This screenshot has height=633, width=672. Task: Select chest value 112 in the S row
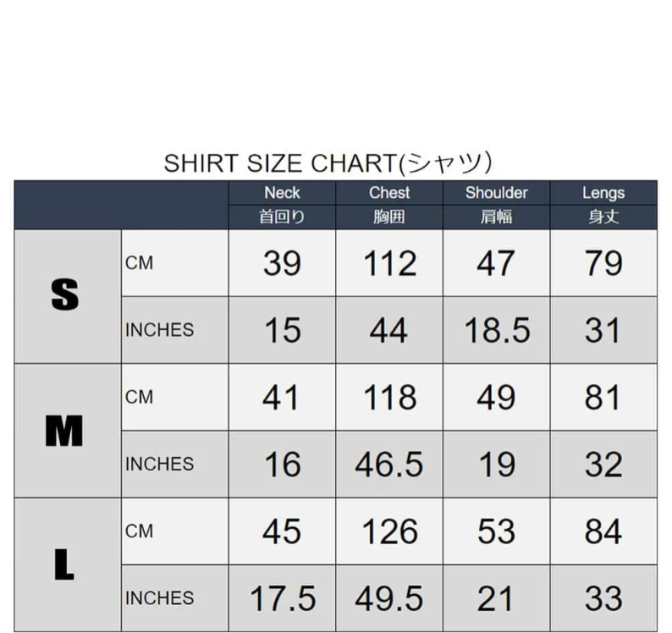point(389,263)
